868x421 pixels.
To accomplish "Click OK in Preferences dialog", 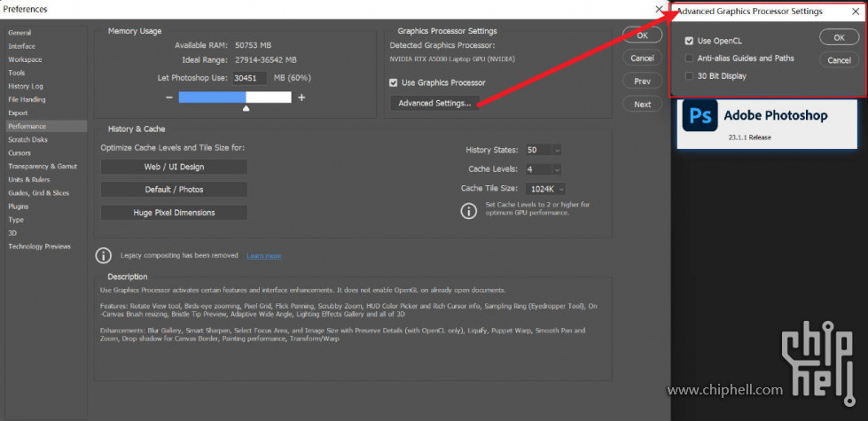I will point(642,35).
